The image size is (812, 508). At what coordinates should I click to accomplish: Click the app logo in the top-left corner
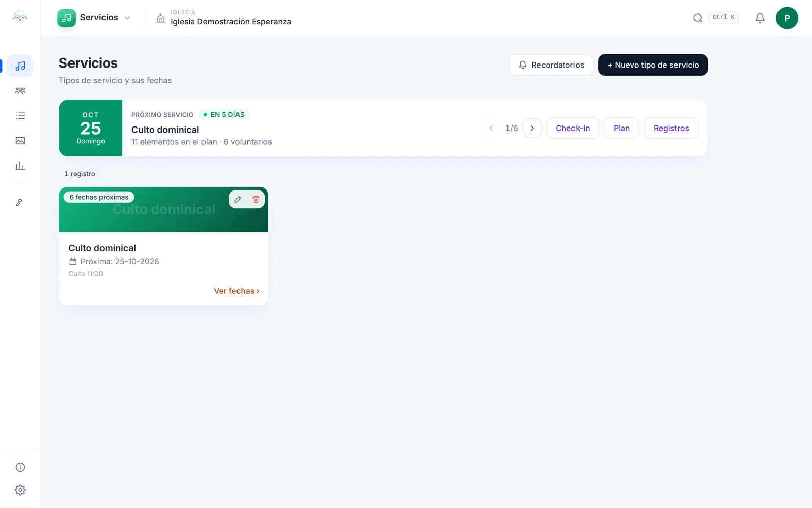(20, 17)
